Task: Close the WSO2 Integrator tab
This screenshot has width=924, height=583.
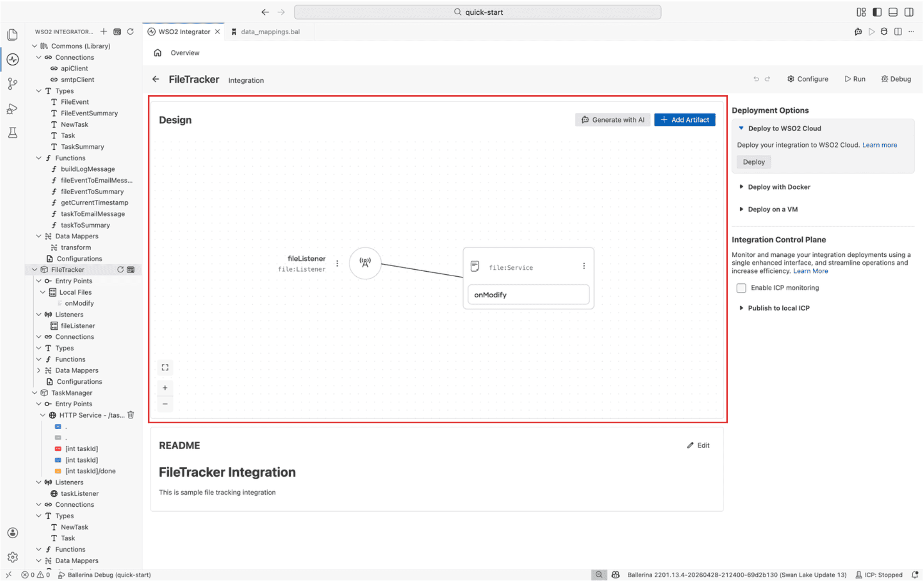Action: [x=218, y=31]
